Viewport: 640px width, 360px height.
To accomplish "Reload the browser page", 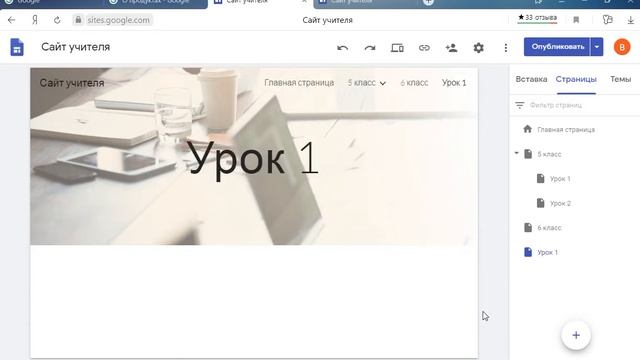I will click(57, 20).
